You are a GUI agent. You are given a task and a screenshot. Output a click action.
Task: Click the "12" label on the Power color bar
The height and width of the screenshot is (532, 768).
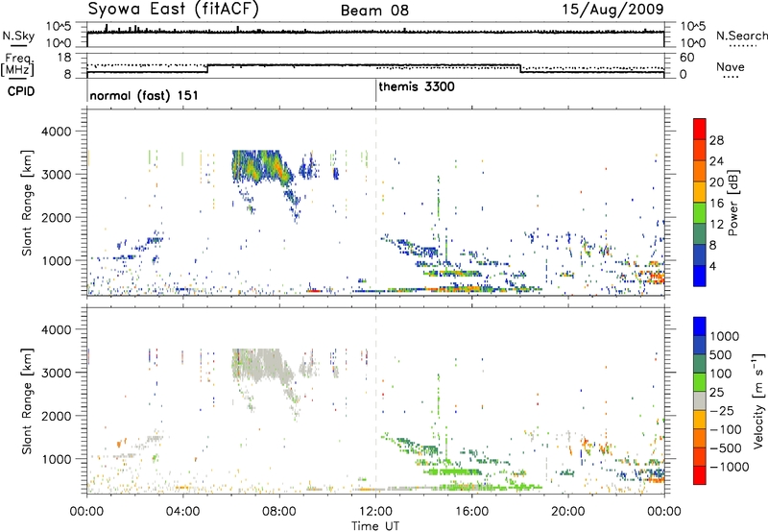point(716,224)
